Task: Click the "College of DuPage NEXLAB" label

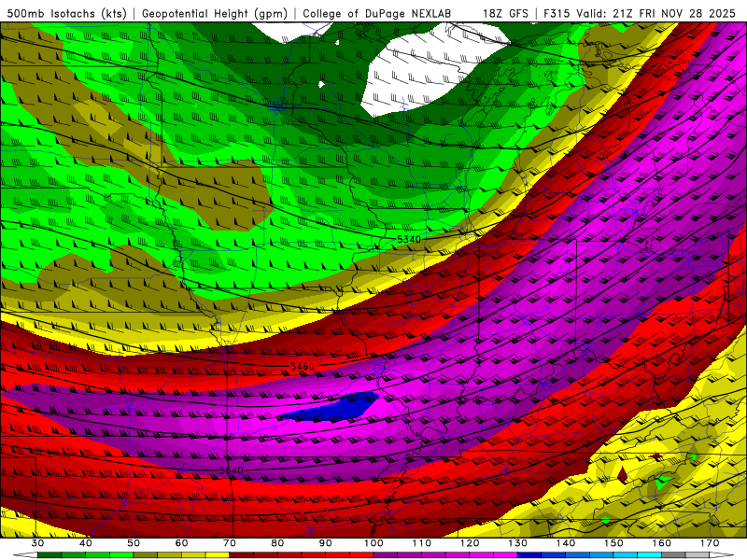Action: click(377, 14)
